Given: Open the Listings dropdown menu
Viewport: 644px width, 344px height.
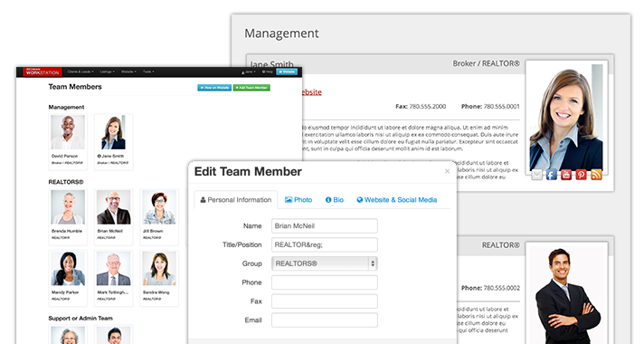Looking at the screenshot, I should click(x=108, y=72).
